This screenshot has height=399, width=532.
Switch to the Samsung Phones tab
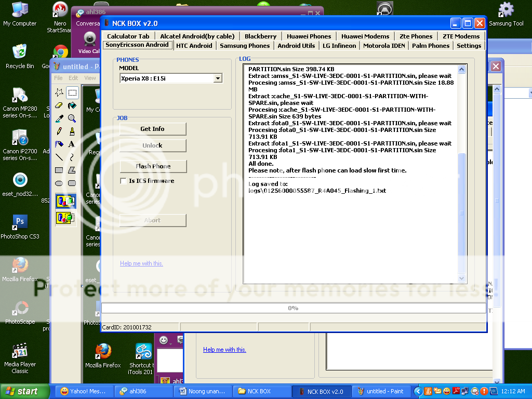(245, 46)
